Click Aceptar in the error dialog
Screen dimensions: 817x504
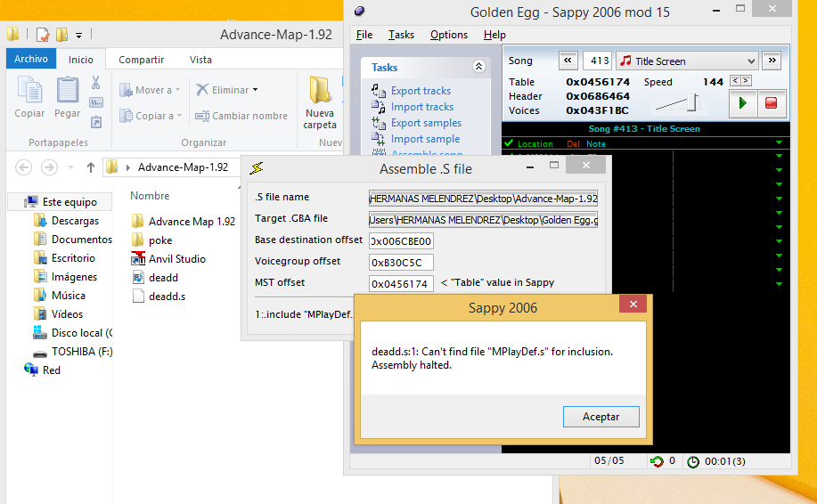(600, 417)
